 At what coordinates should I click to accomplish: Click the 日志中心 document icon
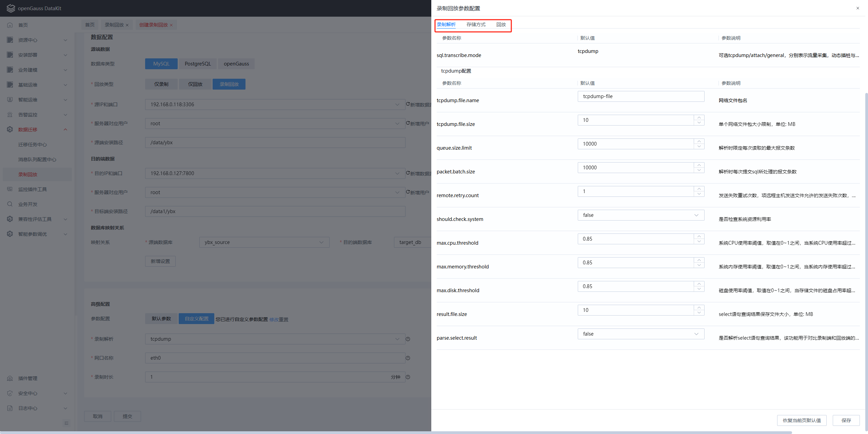tap(10, 408)
